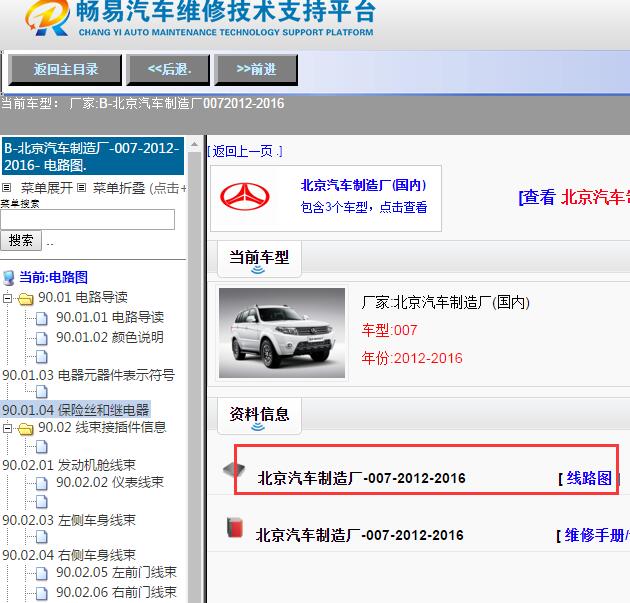
Task: Click the 北京汽车制造厂-007-2012-2016 text in the 维修手册 row
Action: [360, 535]
